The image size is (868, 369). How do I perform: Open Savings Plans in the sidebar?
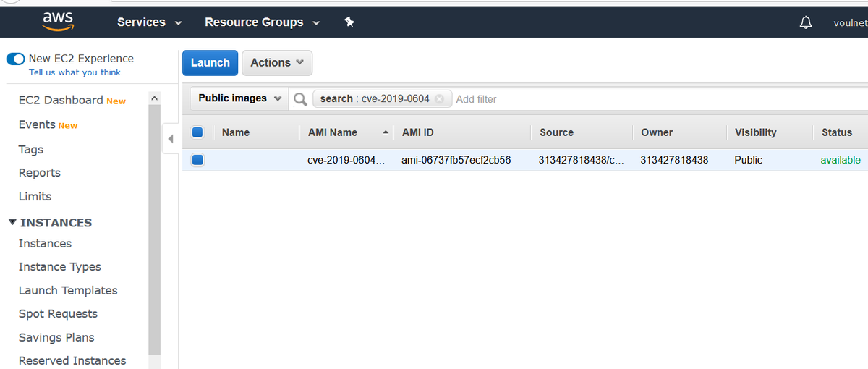56,338
